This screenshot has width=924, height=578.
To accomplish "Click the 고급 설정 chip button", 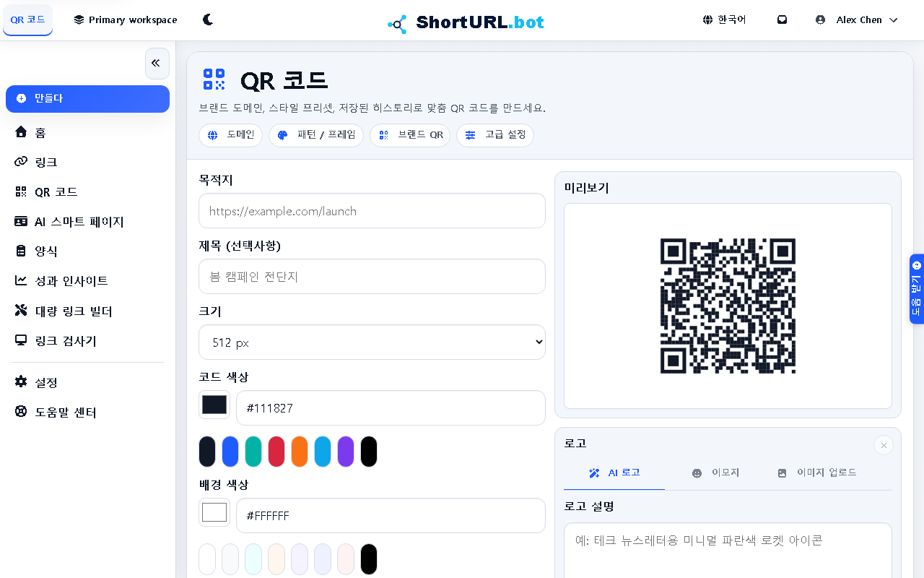I will [495, 135].
